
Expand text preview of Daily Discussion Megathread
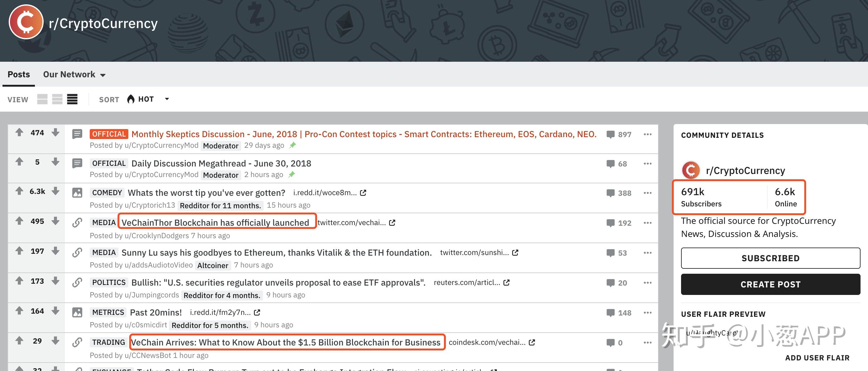tap(77, 163)
